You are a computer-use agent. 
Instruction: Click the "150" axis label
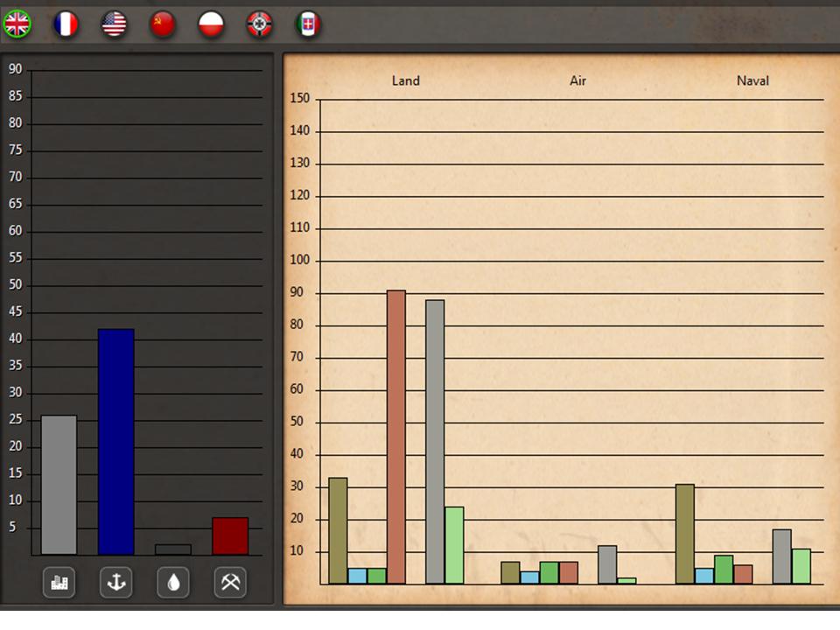click(x=300, y=98)
